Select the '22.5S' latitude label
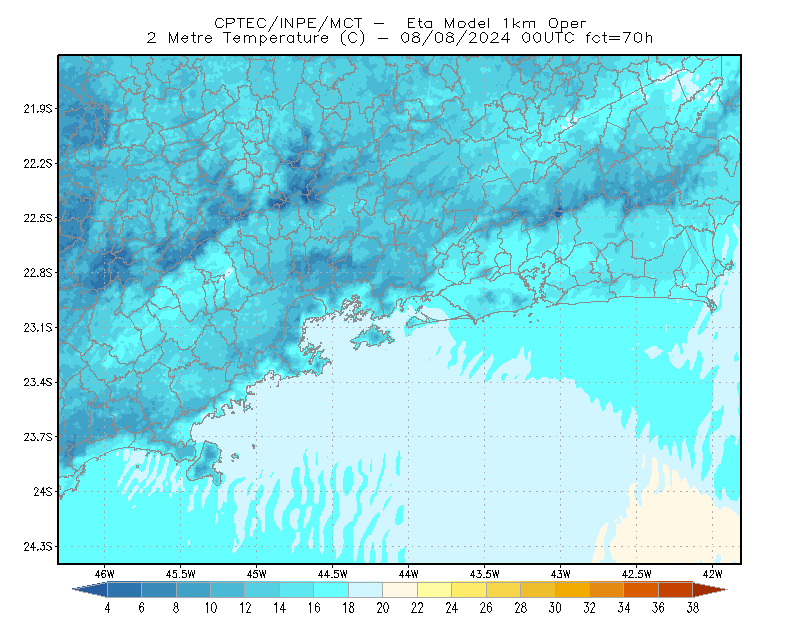The height and width of the screenshot is (618, 800). click(38, 218)
